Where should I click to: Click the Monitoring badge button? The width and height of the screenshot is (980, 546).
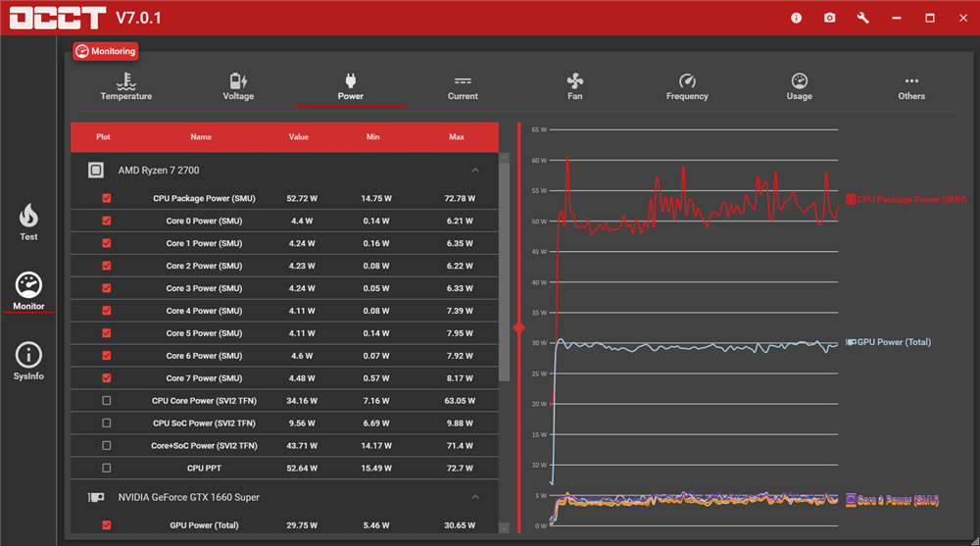click(x=106, y=51)
